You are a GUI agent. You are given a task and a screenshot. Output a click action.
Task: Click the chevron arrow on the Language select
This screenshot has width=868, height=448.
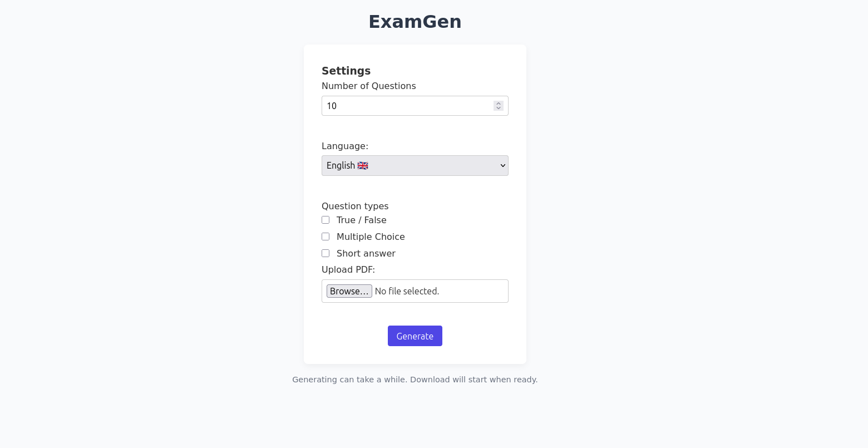(x=502, y=165)
